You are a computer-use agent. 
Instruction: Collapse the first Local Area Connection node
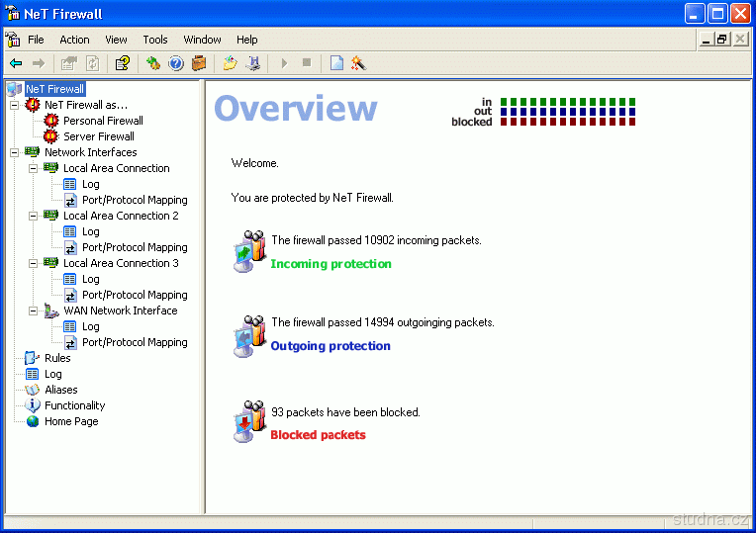[x=34, y=168]
